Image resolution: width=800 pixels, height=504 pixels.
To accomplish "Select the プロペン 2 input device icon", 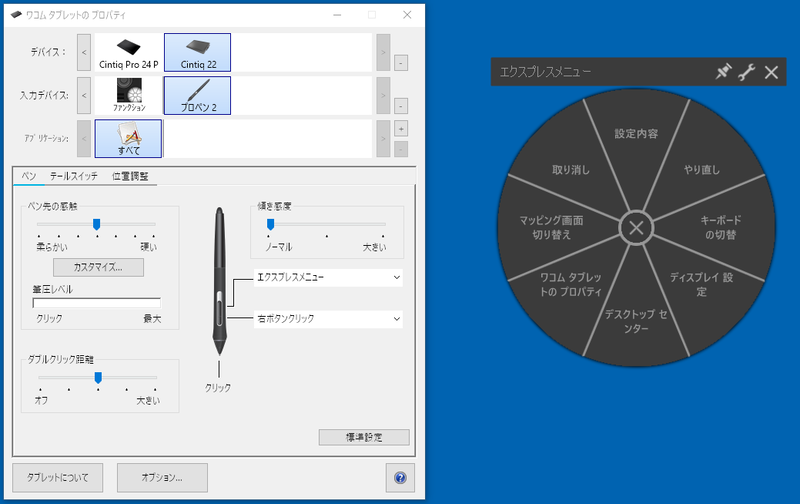I will [x=197, y=95].
